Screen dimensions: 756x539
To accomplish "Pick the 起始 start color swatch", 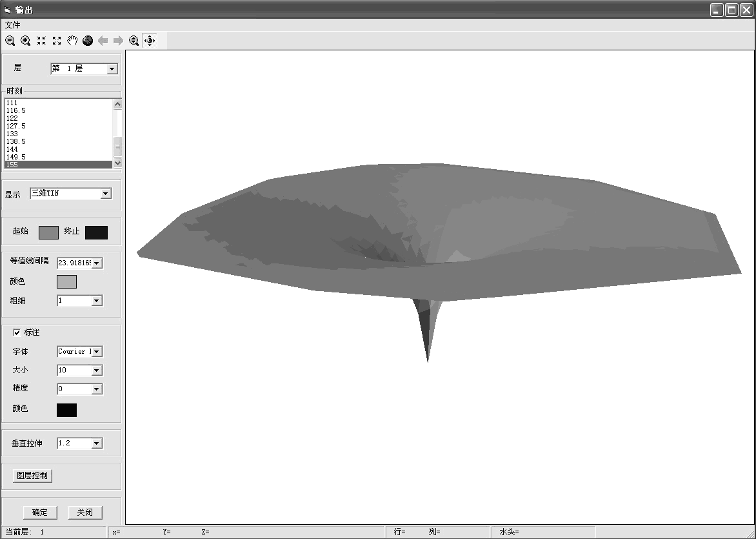I will pos(48,232).
